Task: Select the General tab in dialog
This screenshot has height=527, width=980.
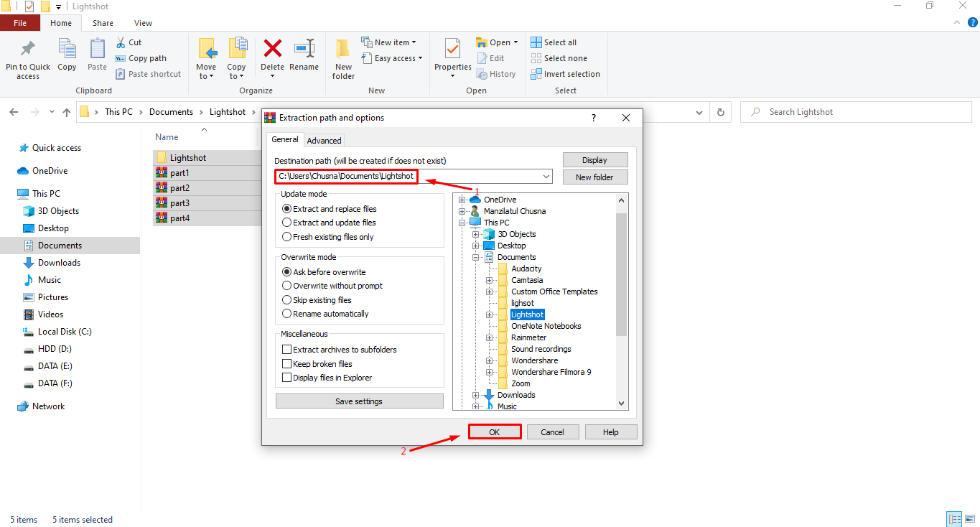Action: pyautogui.click(x=285, y=139)
